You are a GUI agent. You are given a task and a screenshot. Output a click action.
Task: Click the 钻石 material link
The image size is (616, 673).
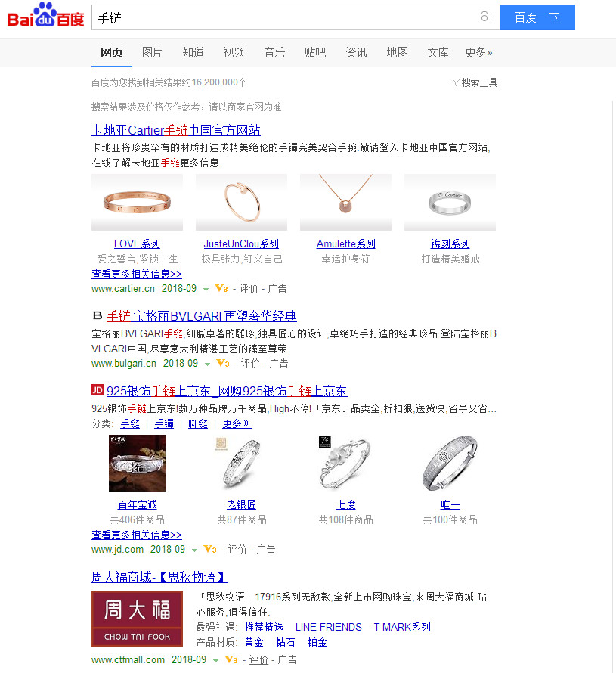click(286, 642)
